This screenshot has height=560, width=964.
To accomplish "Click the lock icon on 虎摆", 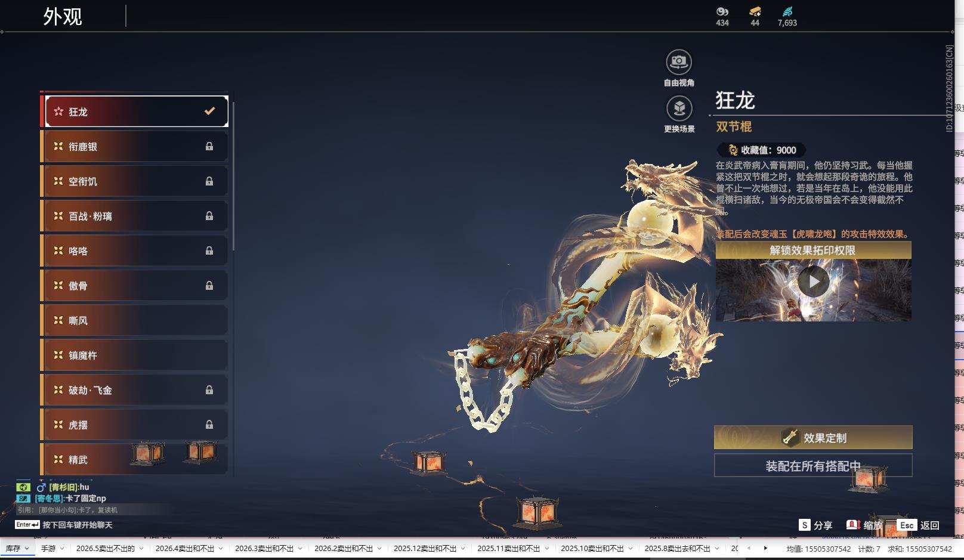I will coord(209,425).
